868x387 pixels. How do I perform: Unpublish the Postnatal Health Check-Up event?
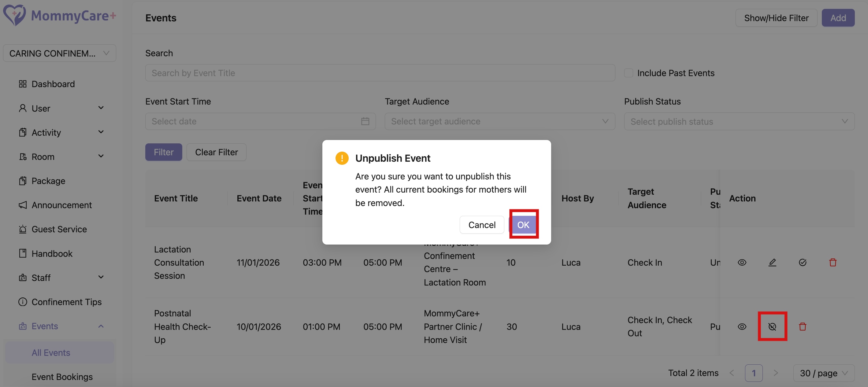tap(773, 326)
